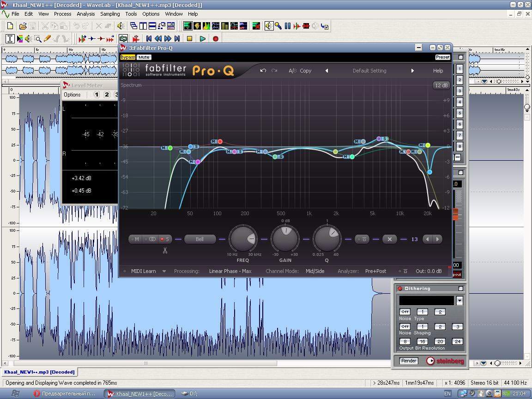
Task: Start playback with the green play button
Action: [203, 39]
